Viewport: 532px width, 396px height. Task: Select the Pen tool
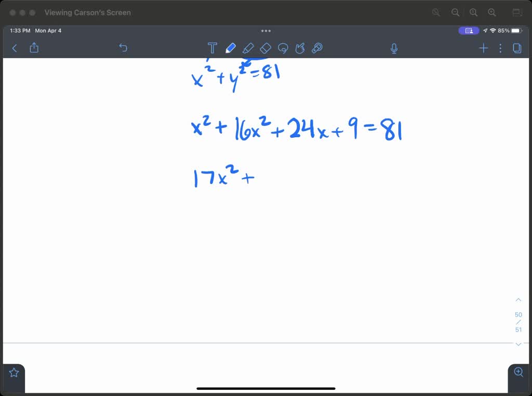click(231, 48)
